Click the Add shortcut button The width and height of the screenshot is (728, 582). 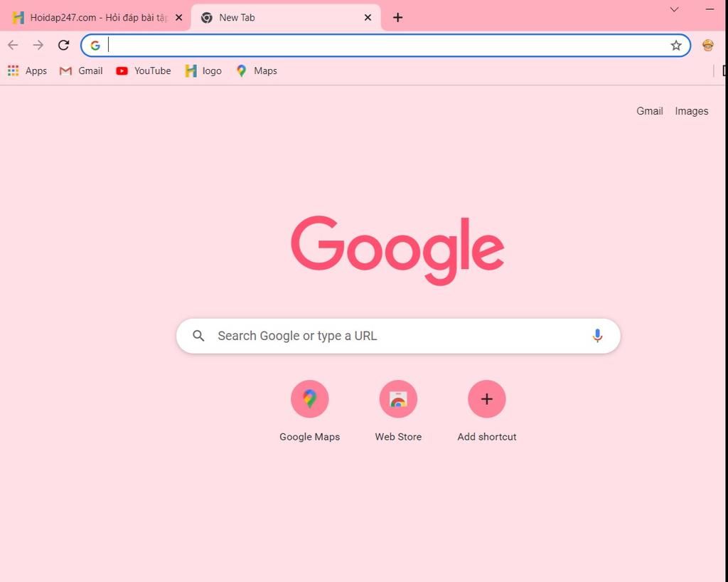486,410
